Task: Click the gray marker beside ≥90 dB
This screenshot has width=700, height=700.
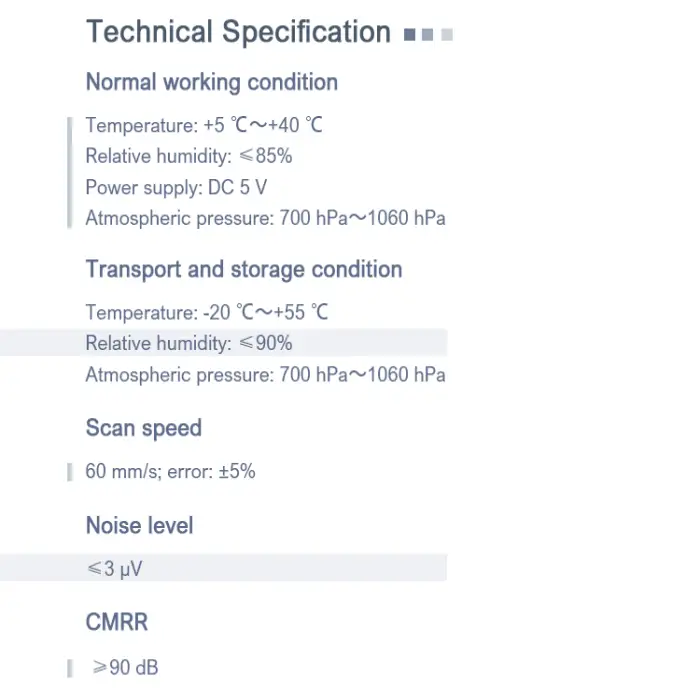Action: click(x=70, y=667)
